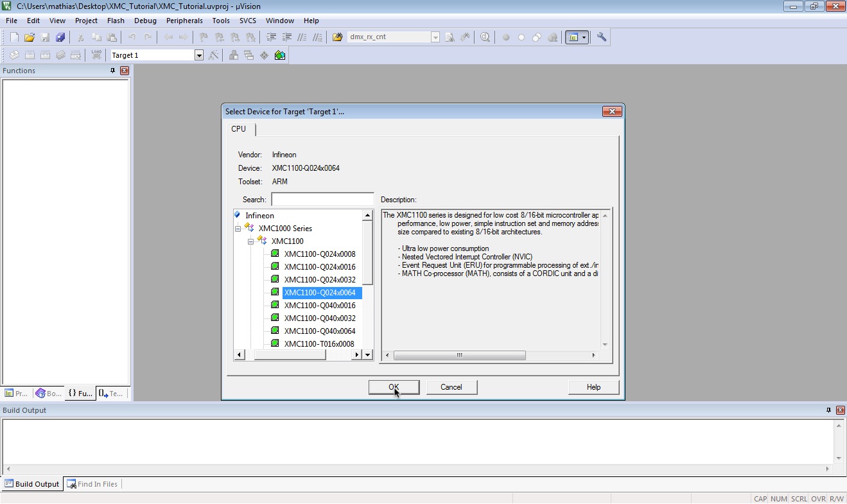Click the Redo arrow icon

point(148,37)
